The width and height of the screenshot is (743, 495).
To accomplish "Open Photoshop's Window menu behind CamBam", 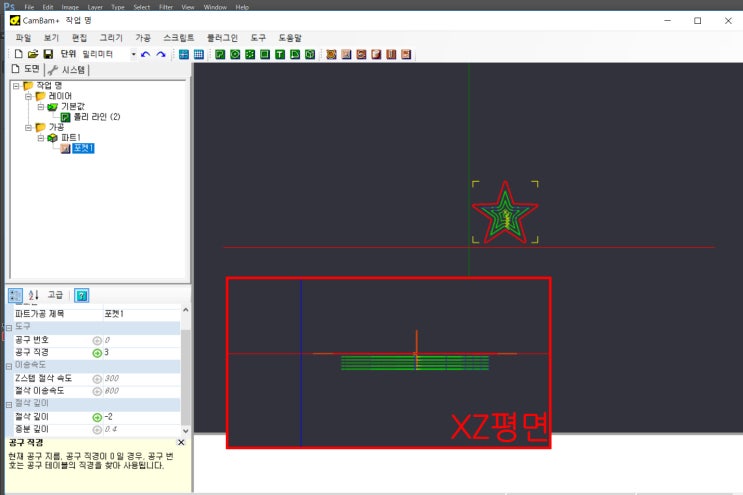I will 215,7.
